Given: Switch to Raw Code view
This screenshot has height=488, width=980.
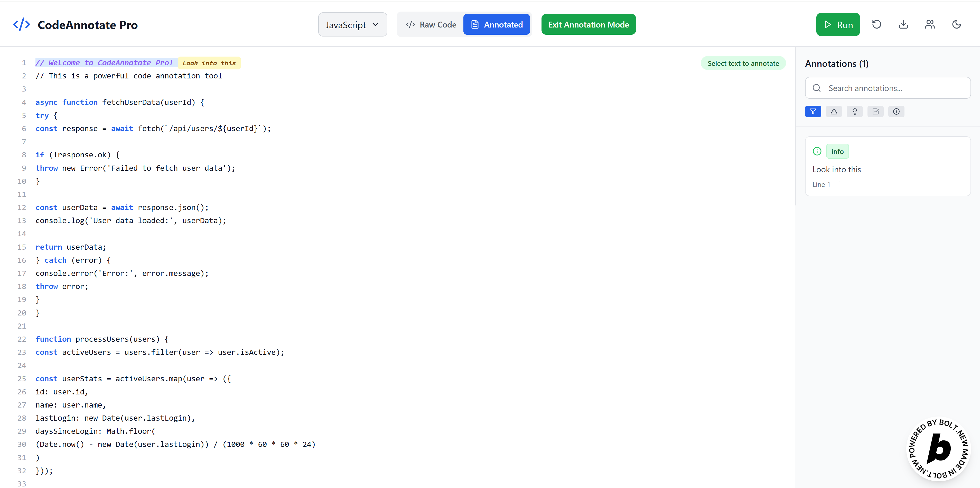Looking at the screenshot, I should 431,25.
